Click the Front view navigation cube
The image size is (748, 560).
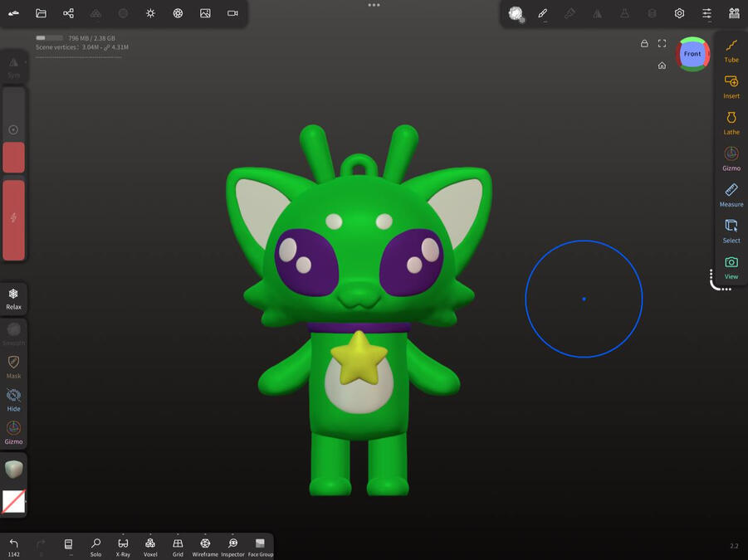[x=693, y=53]
